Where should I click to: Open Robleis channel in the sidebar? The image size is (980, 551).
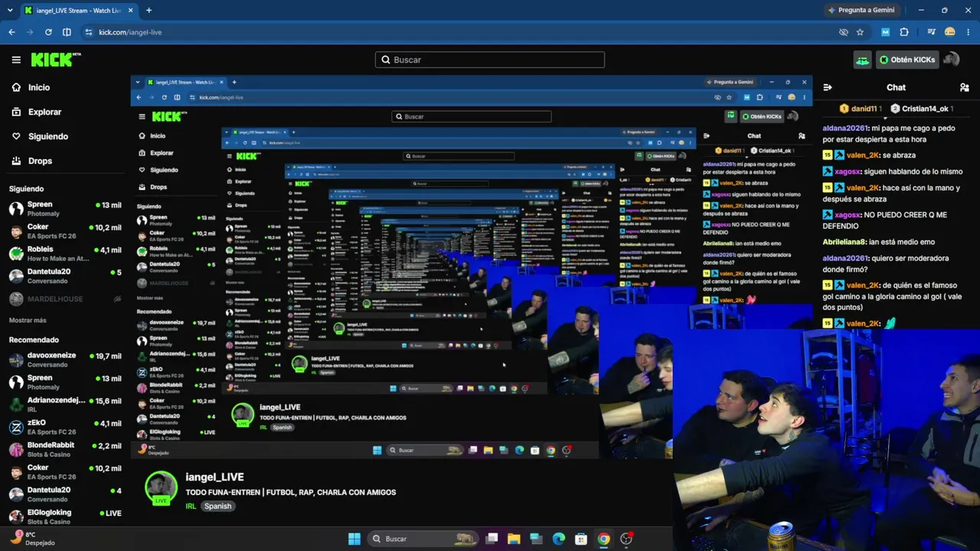(x=65, y=253)
